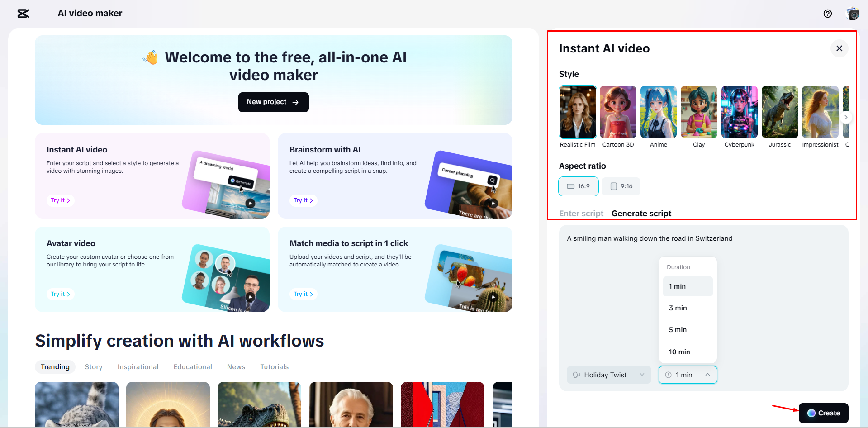Select the Jurassic style thumbnail
868x428 pixels.
(x=780, y=112)
